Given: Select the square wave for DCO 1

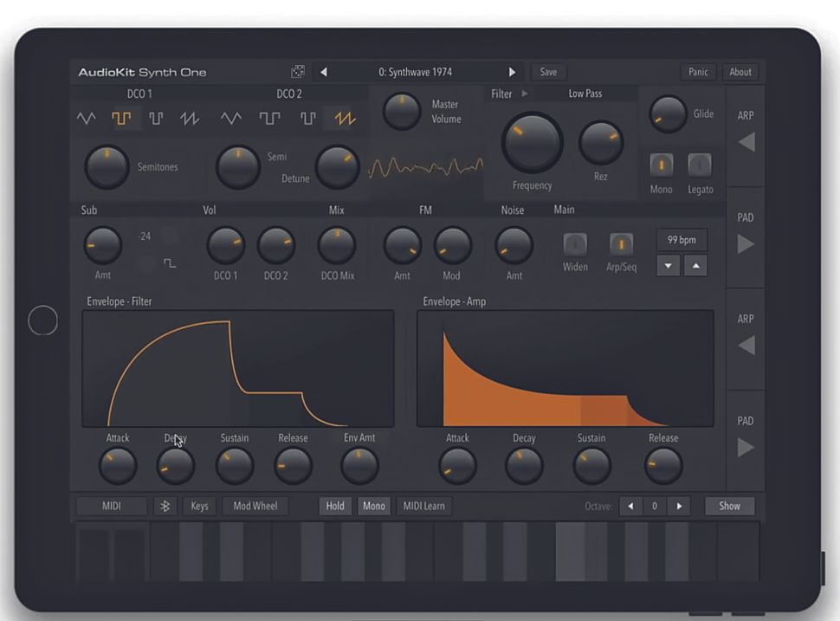Looking at the screenshot, I should tap(121, 119).
